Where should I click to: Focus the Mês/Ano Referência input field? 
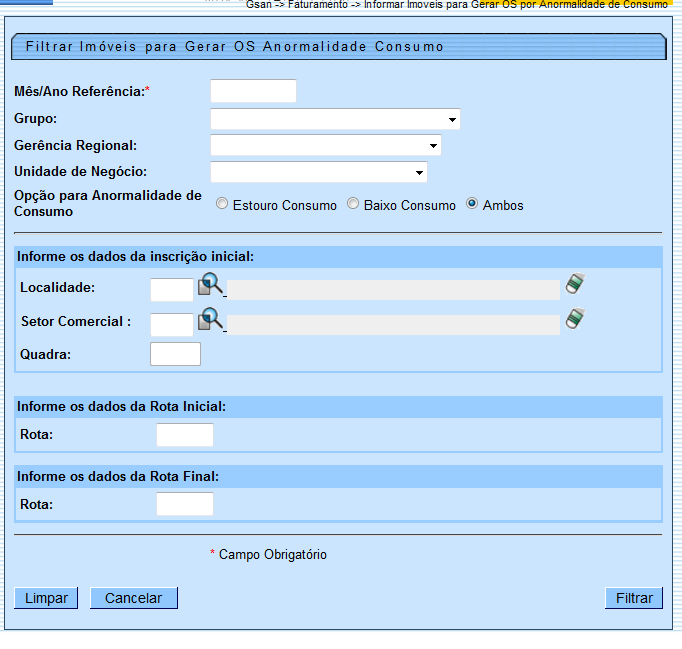tap(253, 91)
